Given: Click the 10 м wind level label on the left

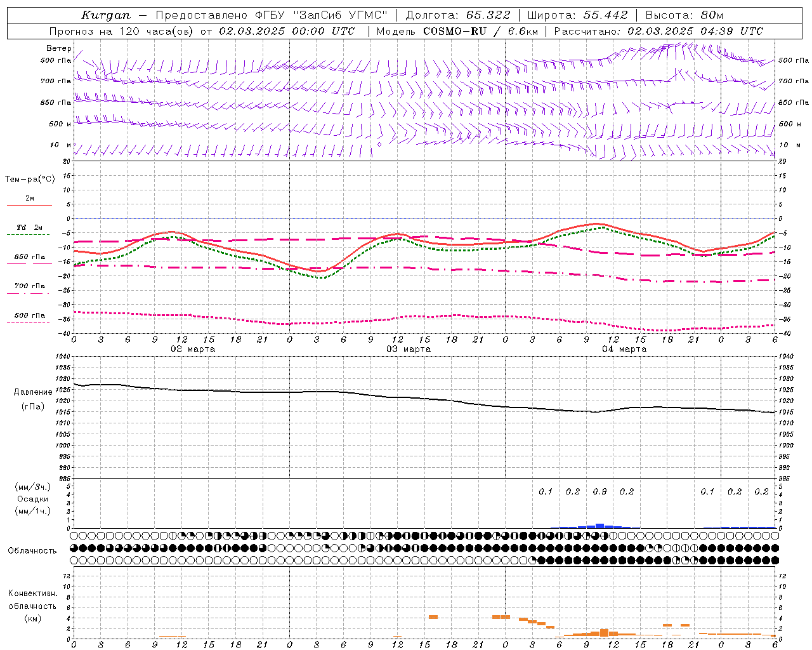Looking at the screenshot, I should coord(61,145).
